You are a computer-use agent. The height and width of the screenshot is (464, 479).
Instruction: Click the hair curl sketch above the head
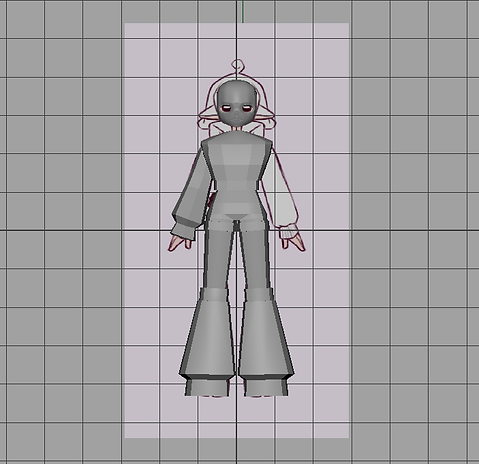click(x=237, y=67)
